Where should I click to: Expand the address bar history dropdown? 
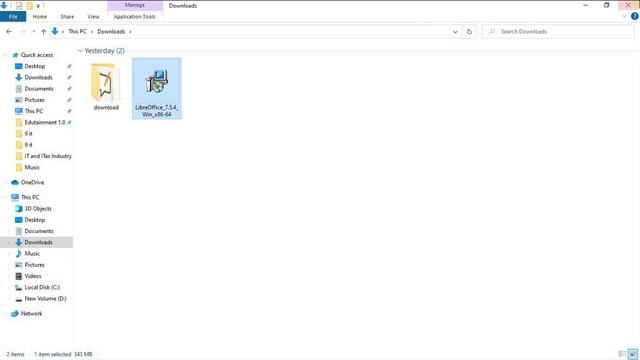tap(455, 31)
